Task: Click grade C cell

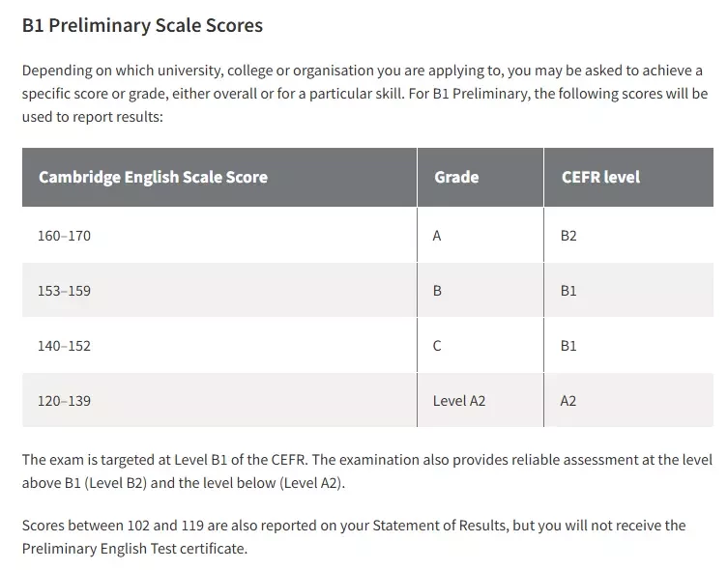Action: pyautogui.click(x=480, y=346)
